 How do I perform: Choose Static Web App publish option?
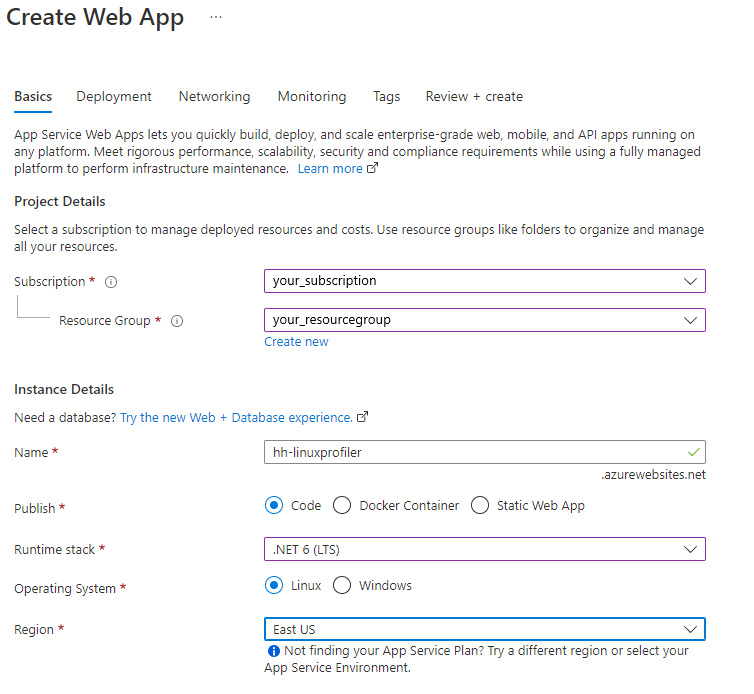pos(480,505)
